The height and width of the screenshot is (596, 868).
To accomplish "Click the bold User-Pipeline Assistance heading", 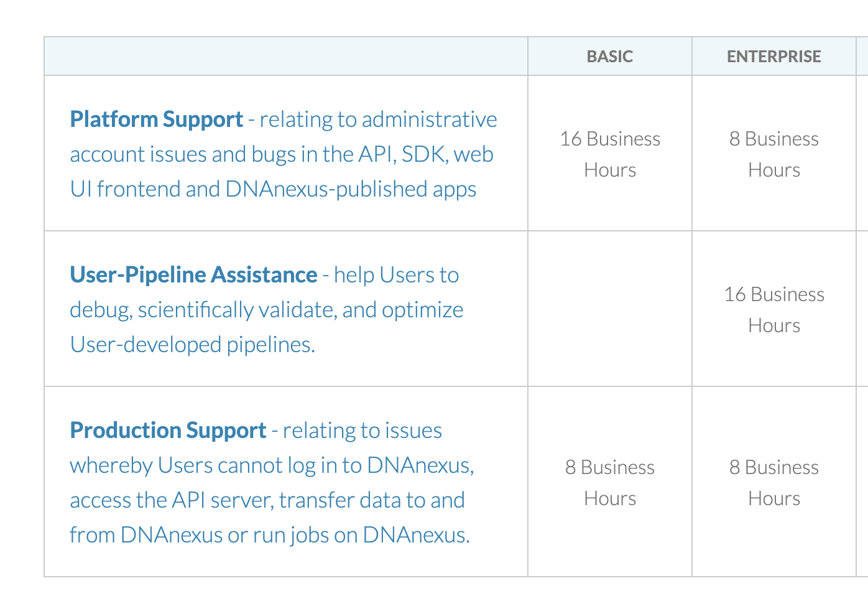I will [x=193, y=275].
